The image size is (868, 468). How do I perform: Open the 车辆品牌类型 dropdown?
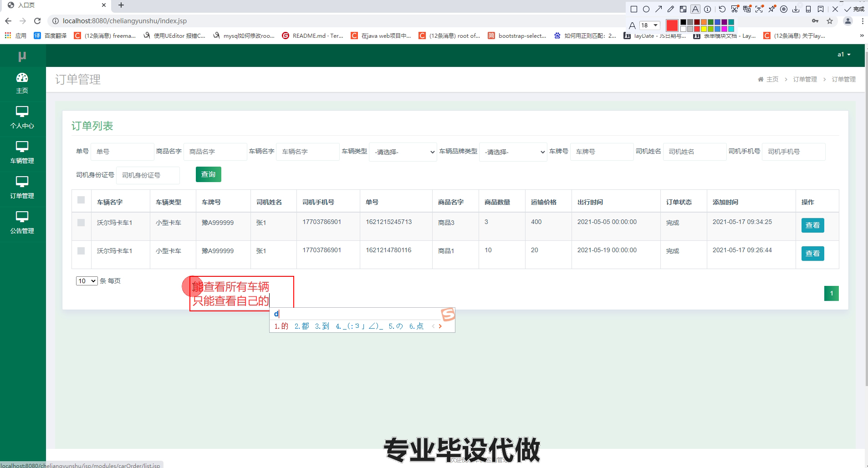point(513,152)
